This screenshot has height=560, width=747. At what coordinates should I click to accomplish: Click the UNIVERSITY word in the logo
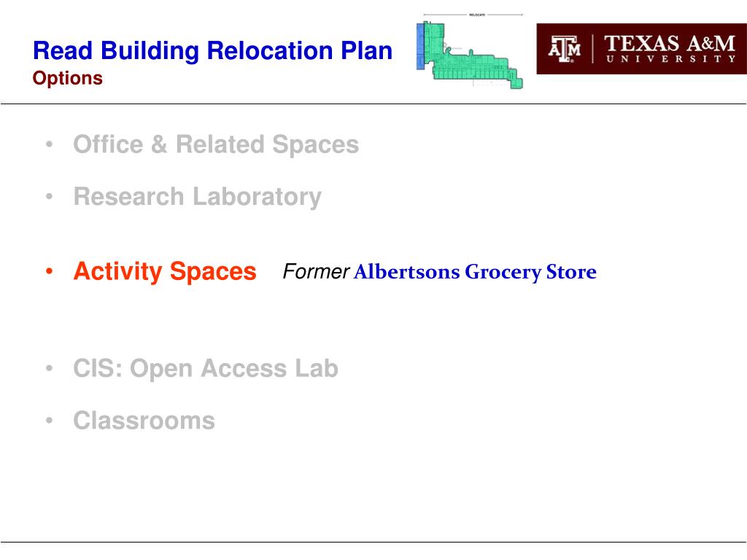pyautogui.click(x=671, y=59)
